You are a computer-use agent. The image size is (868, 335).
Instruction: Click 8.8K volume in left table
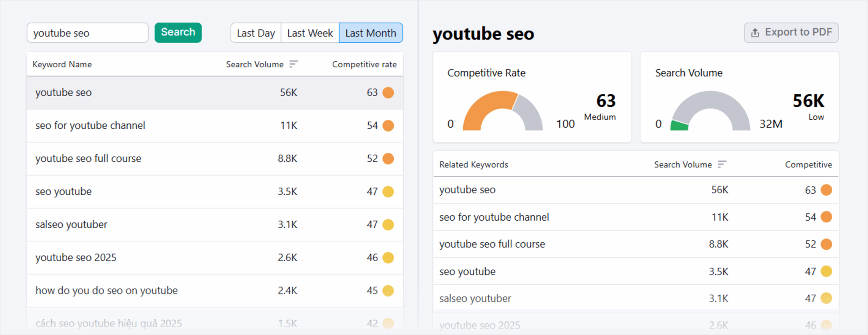pyautogui.click(x=287, y=159)
